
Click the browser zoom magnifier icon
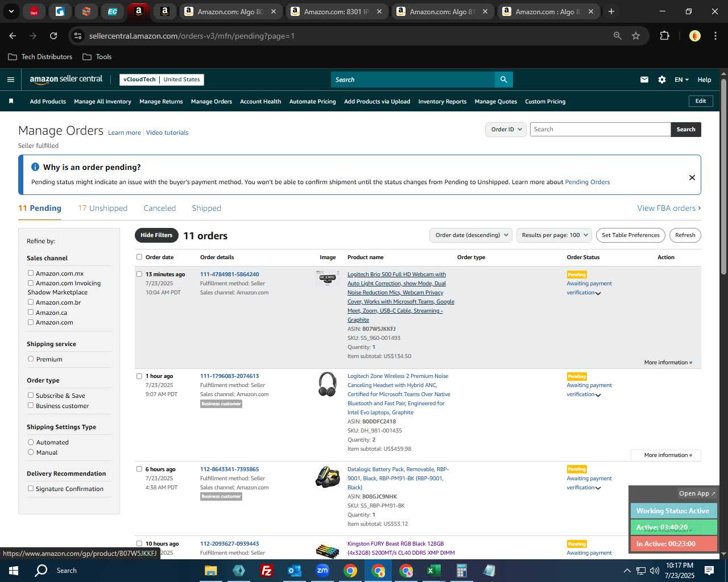(618, 36)
